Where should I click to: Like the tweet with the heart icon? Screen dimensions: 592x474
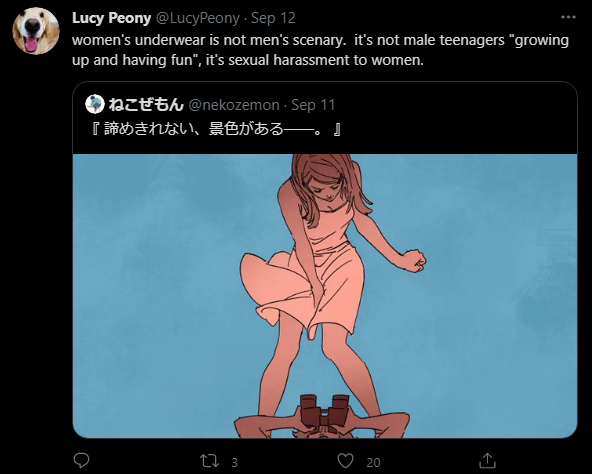click(345, 461)
